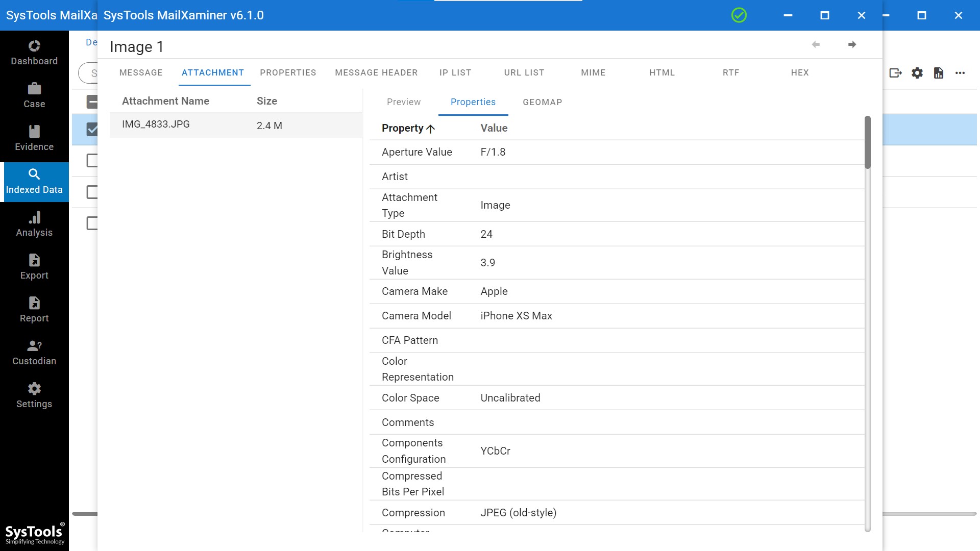This screenshot has height=551, width=980.
Task: Click the Image 1 dialog title
Action: 137,46
